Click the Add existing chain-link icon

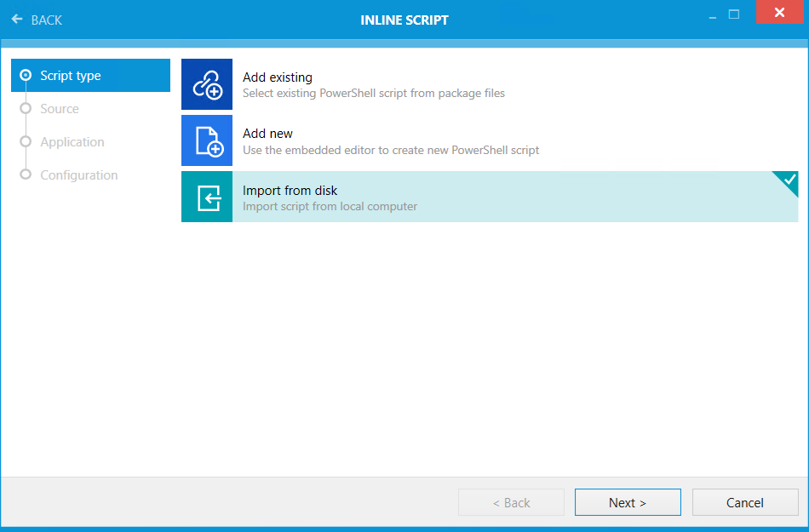point(206,84)
